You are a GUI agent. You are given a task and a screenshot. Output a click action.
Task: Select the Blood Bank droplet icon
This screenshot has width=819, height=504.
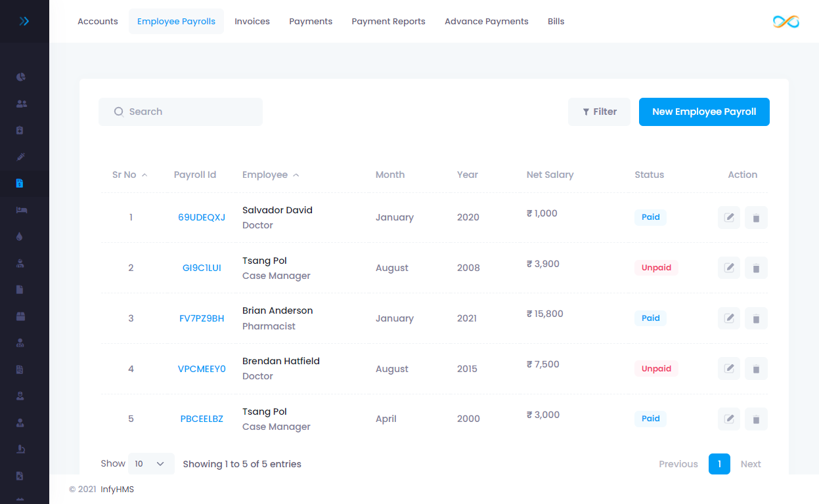20,236
